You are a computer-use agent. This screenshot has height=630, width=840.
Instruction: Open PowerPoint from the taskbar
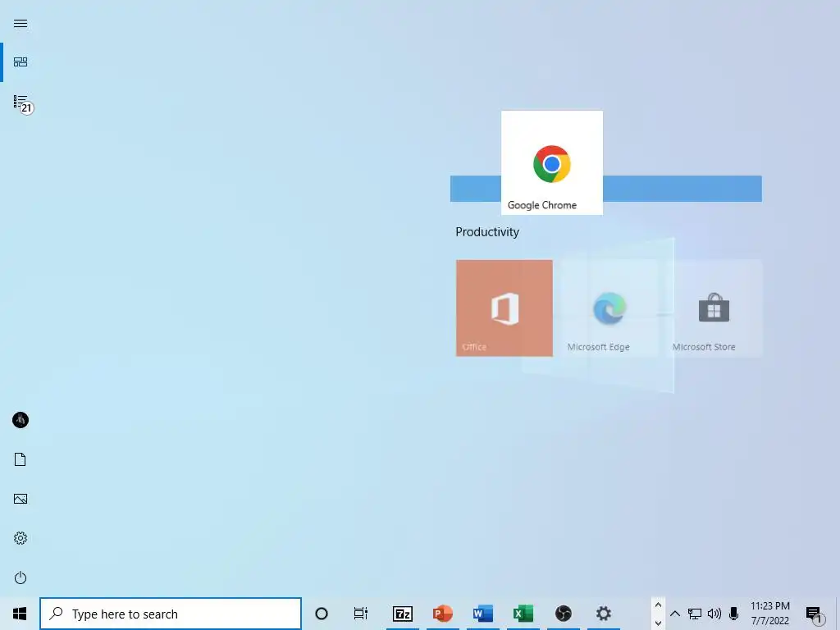tap(442, 614)
